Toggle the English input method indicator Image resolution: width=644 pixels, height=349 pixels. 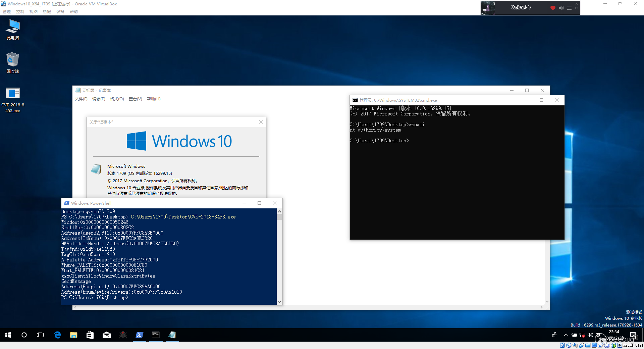(x=598, y=335)
